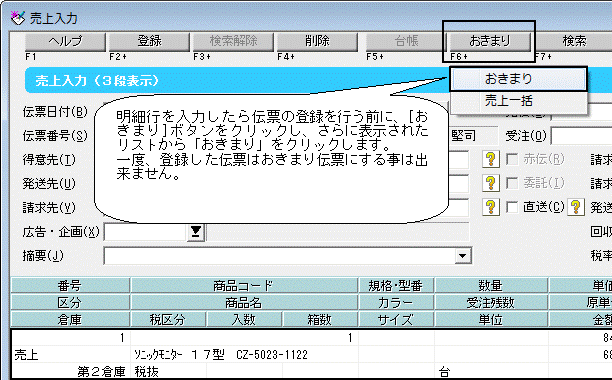This screenshot has height=380, width=612.
Task: Click the 検索 (F7) button
Action: coord(574,41)
